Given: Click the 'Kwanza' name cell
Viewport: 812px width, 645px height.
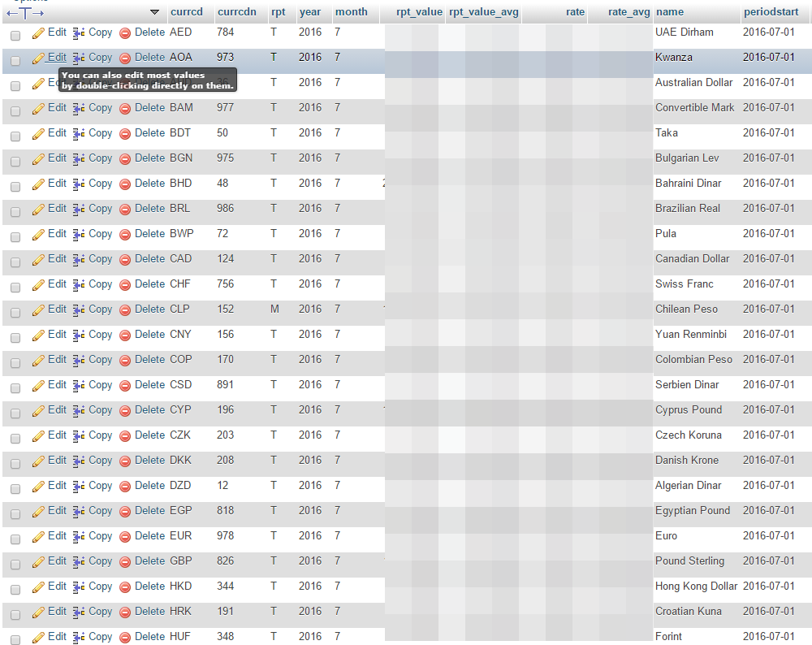Looking at the screenshot, I should [674, 57].
